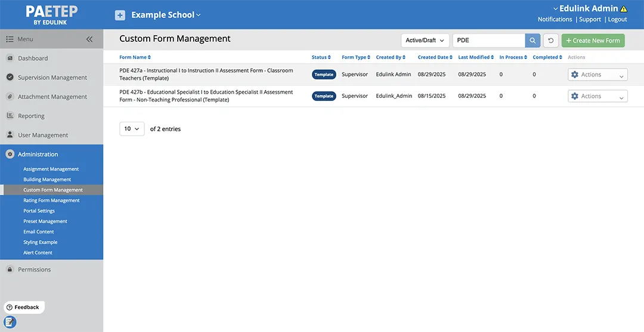
Task: Open the 10 entries per page dropdown
Action: 132,129
